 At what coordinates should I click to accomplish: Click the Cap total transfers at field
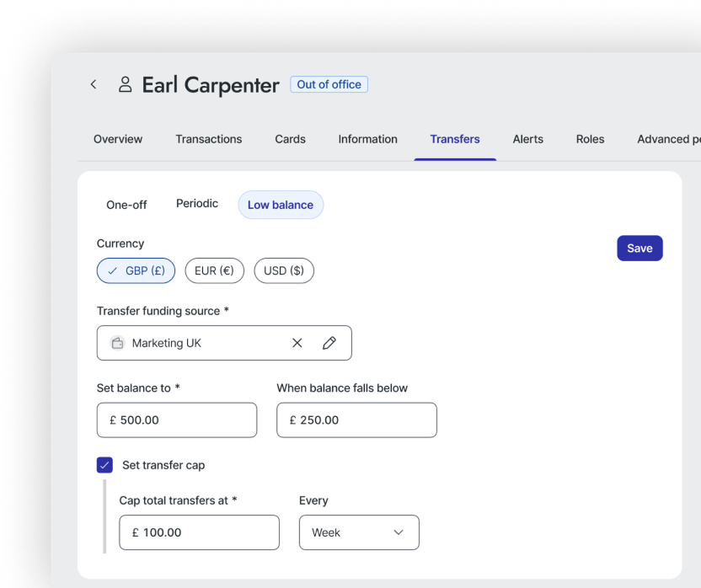[199, 532]
